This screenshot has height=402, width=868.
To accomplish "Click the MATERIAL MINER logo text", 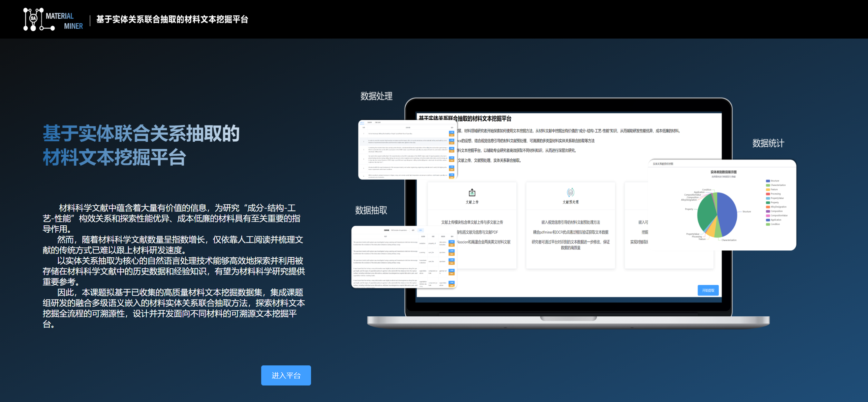I will (64, 21).
